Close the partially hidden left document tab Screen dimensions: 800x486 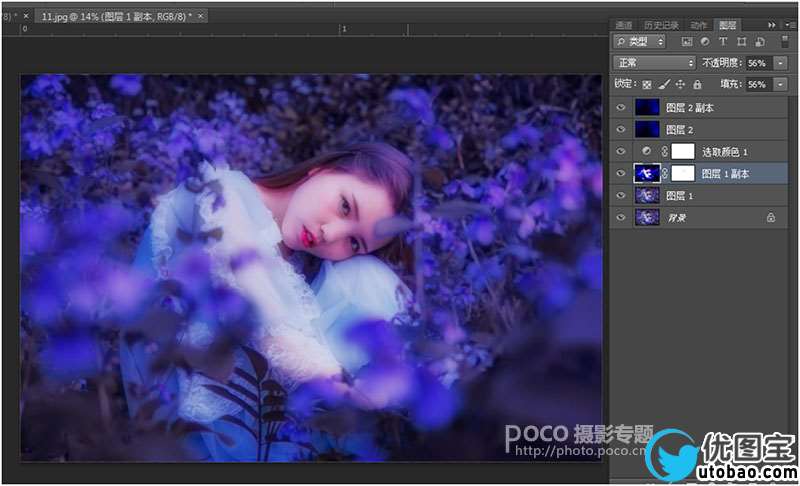pyautogui.click(x=26, y=16)
